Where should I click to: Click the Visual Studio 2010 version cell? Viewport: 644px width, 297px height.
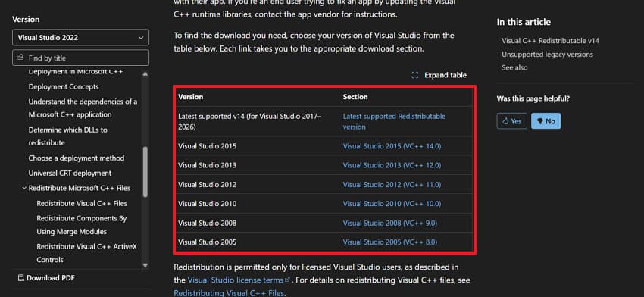coord(208,204)
